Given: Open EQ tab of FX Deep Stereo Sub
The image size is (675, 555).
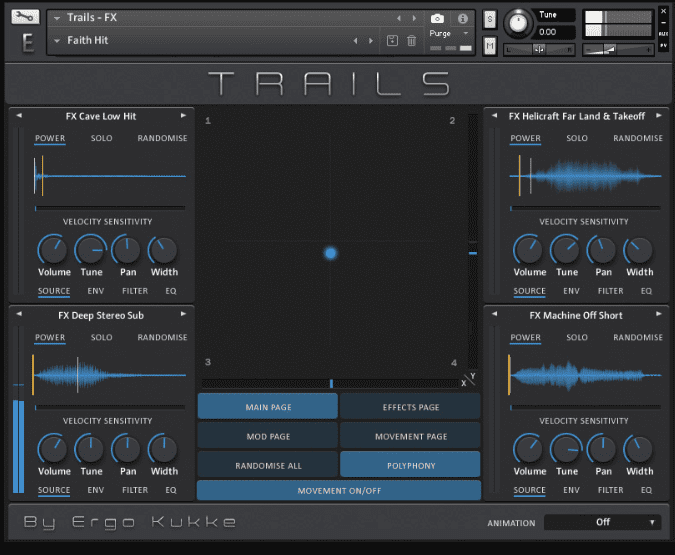Looking at the screenshot, I should (171, 490).
